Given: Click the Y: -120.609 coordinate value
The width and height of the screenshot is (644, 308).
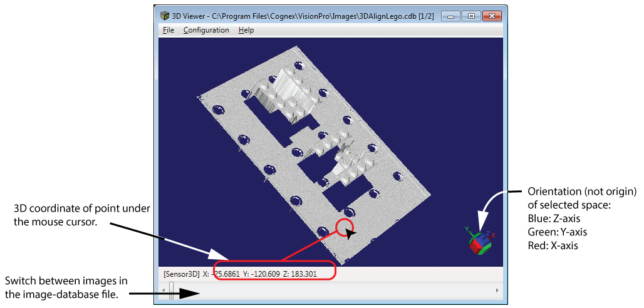Looking at the screenshot, I should tap(261, 274).
